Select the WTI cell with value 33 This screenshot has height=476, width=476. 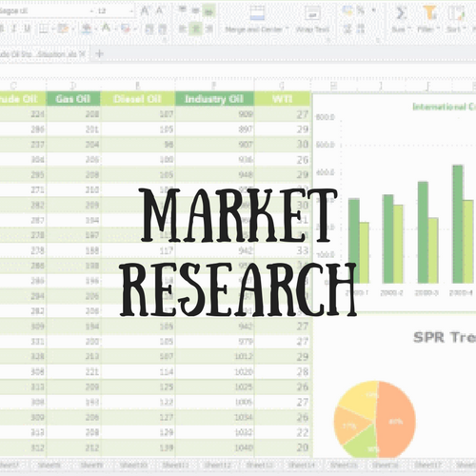click(x=283, y=250)
